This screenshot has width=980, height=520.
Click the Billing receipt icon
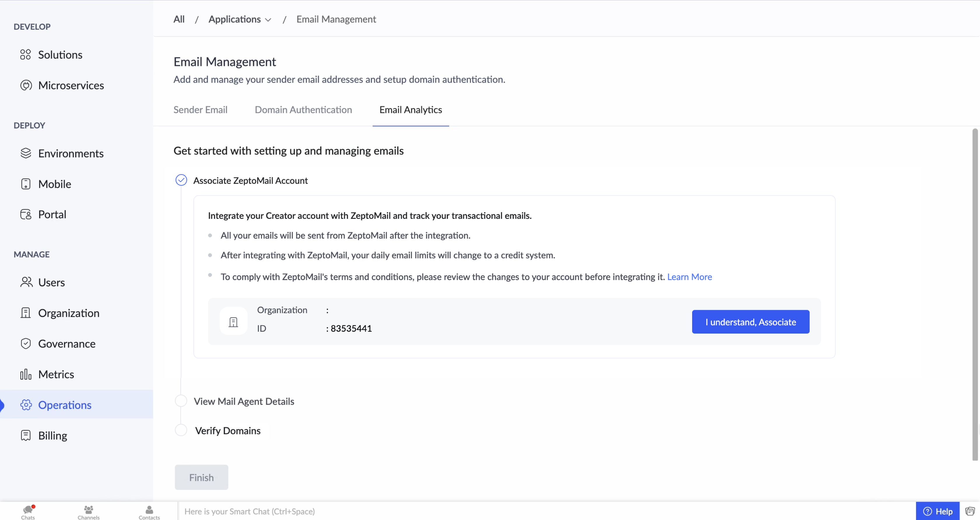26,435
